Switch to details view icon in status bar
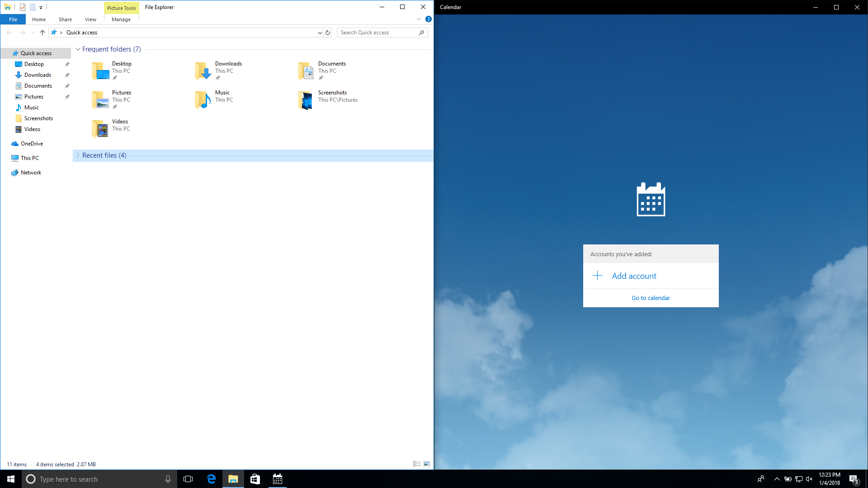This screenshot has height=488, width=868. pyautogui.click(x=416, y=464)
